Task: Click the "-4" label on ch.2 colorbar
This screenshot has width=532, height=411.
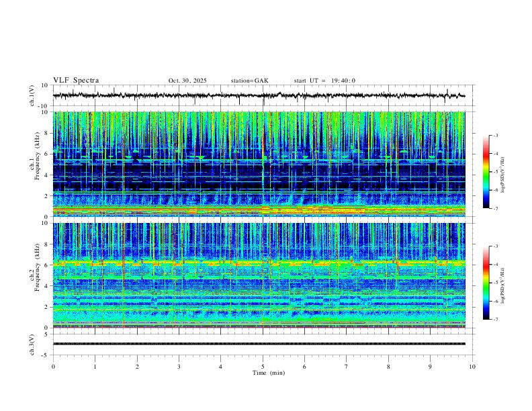Action: coord(495,265)
